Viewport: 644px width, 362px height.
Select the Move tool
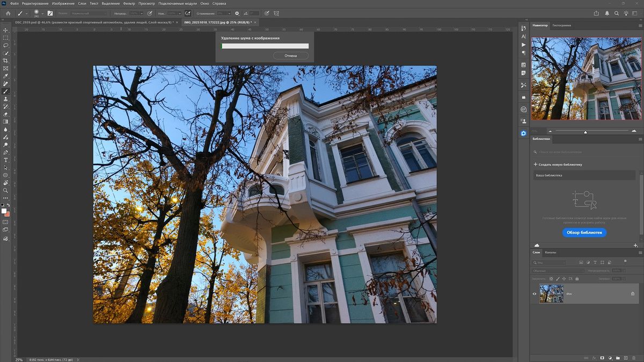click(x=6, y=31)
